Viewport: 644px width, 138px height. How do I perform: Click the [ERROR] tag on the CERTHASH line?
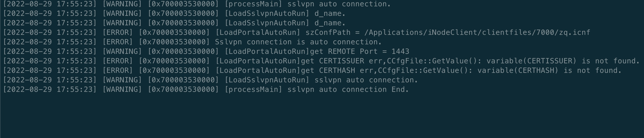coord(117,71)
